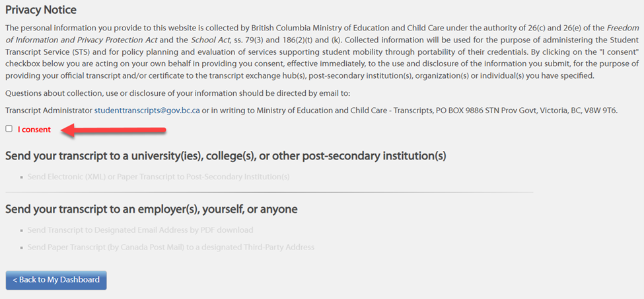Screen dimensions: 644x299
Task: Click the Privacy Notice heading
Action: click(x=41, y=10)
